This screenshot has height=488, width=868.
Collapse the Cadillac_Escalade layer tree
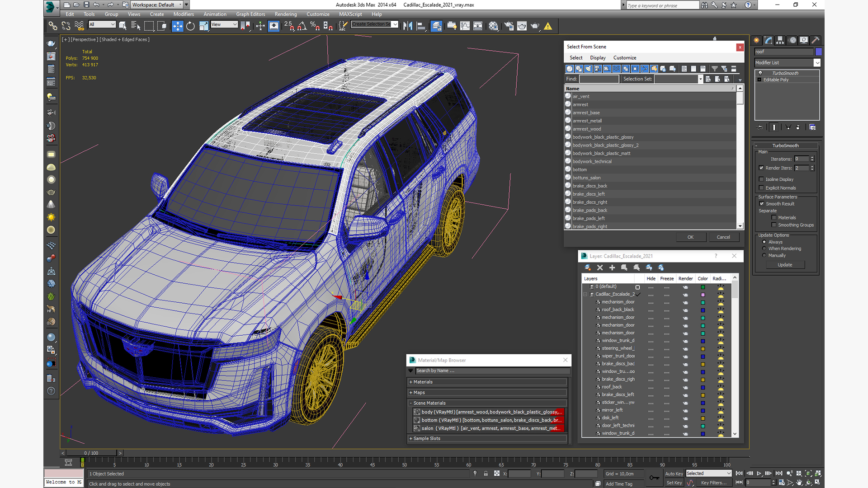pos(585,294)
